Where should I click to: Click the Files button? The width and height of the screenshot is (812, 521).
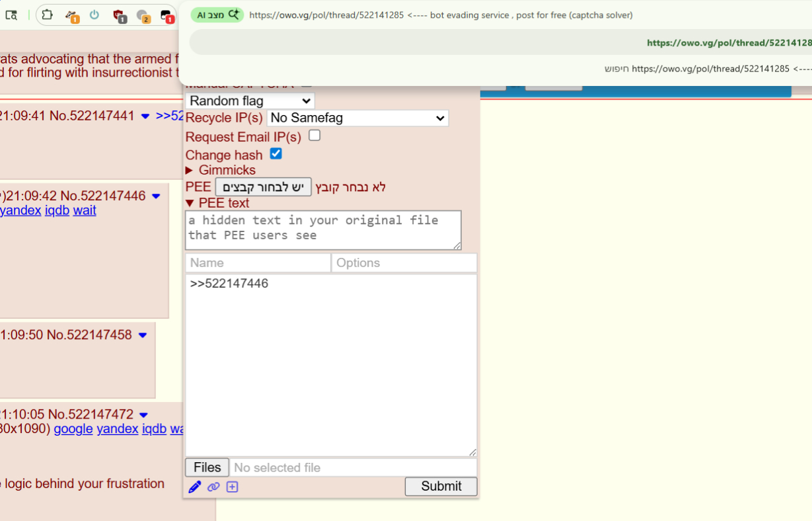tap(207, 467)
